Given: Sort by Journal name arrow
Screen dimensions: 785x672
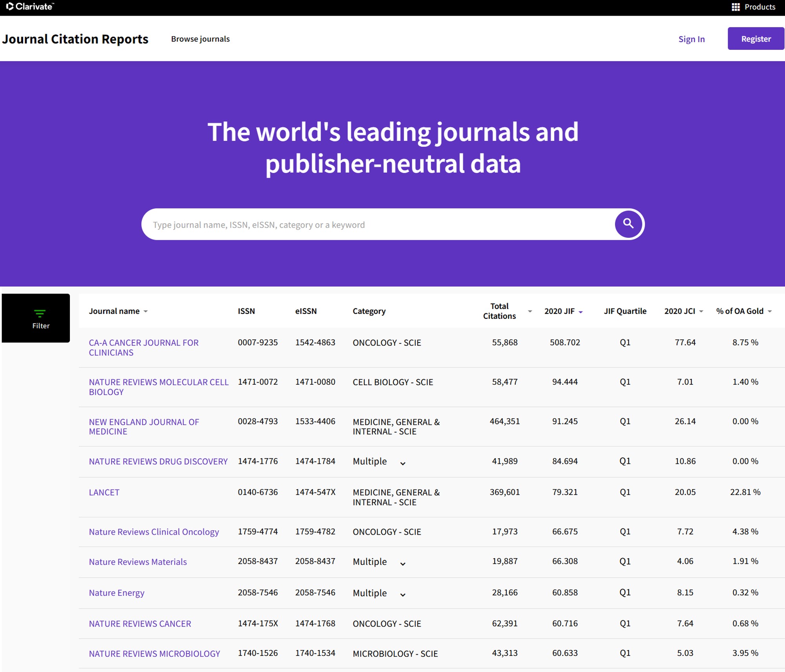Looking at the screenshot, I should coord(146,311).
